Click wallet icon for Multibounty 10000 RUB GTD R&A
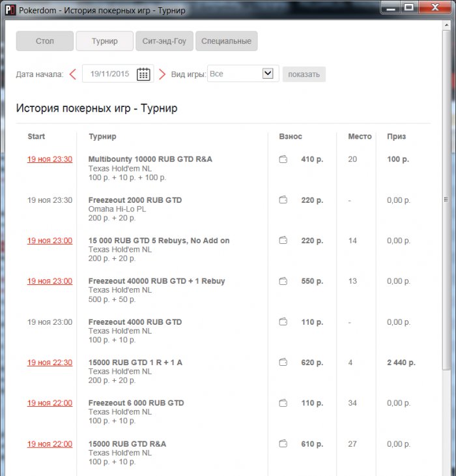The width and height of the screenshot is (456, 476). (283, 159)
